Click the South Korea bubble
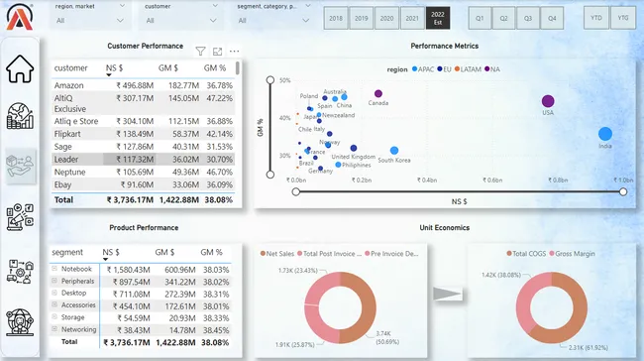644x361 pixels. 394,151
